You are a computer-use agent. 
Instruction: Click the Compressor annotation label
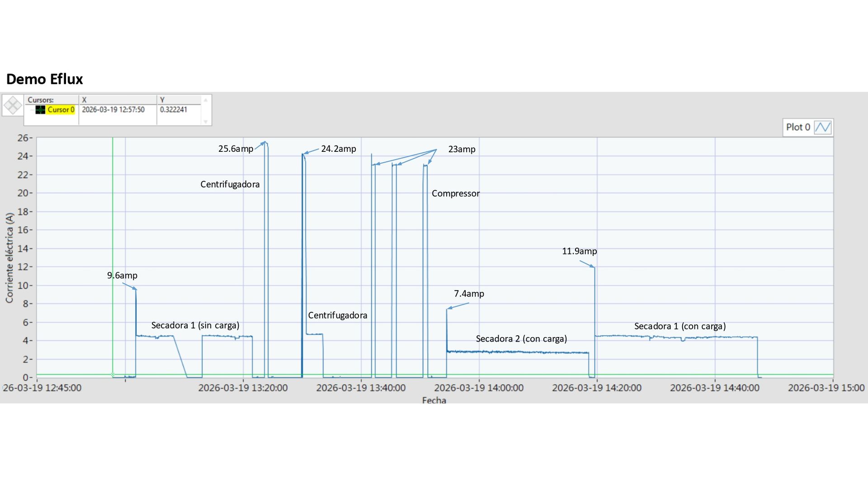(x=455, y=193)
